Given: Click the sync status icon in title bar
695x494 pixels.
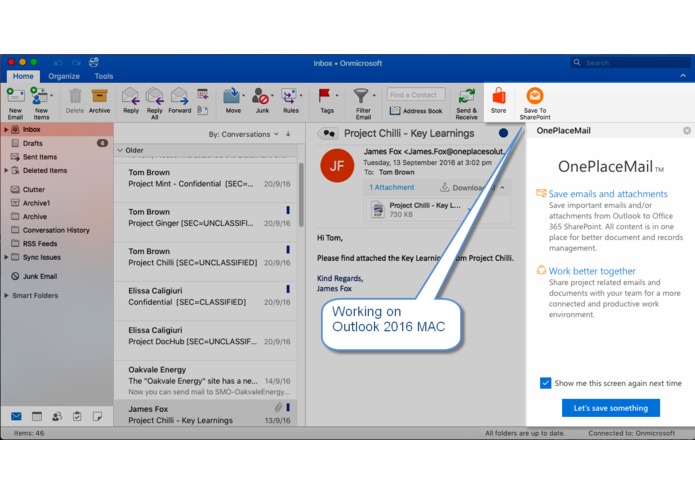Looking at the screenshot, I should pos(94,62).
